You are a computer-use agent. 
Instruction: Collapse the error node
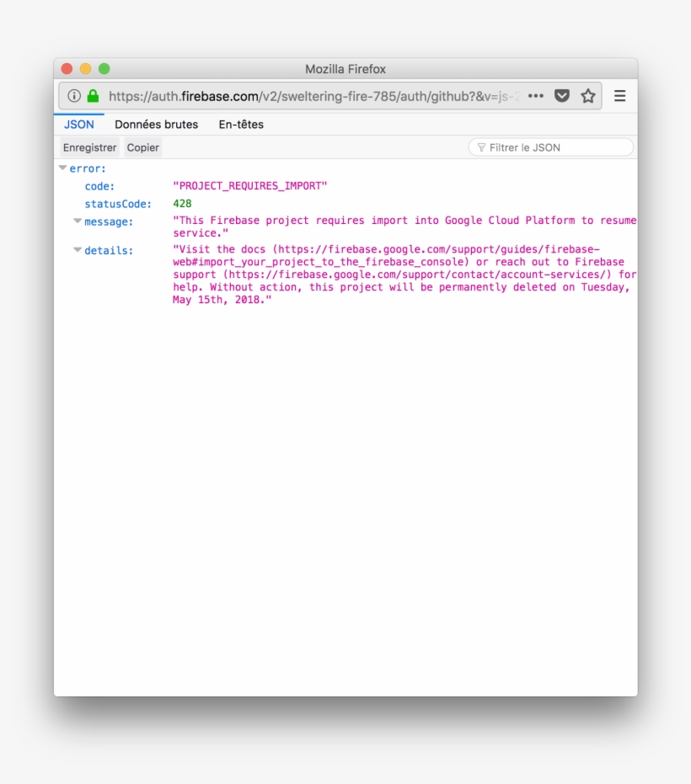[x=62, y=168]
